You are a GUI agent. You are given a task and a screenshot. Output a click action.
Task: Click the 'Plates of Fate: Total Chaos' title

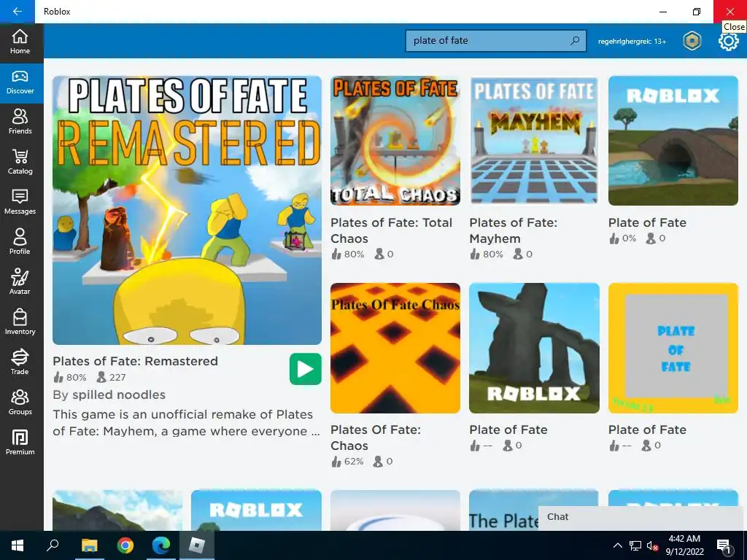click(x=391, y=230)
